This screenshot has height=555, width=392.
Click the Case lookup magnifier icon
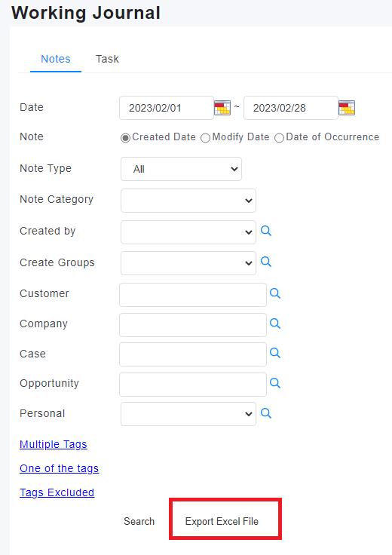(275, 353)
